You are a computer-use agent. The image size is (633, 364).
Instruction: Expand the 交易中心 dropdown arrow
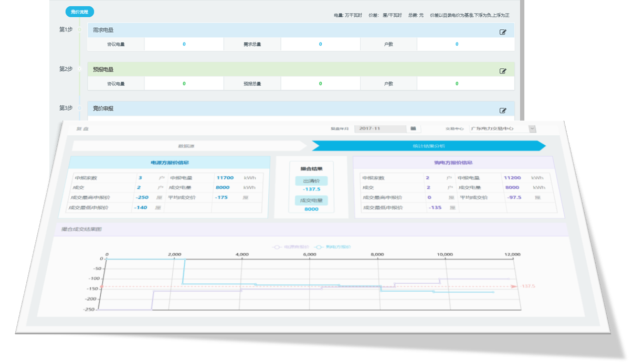(x=532, y=129)
